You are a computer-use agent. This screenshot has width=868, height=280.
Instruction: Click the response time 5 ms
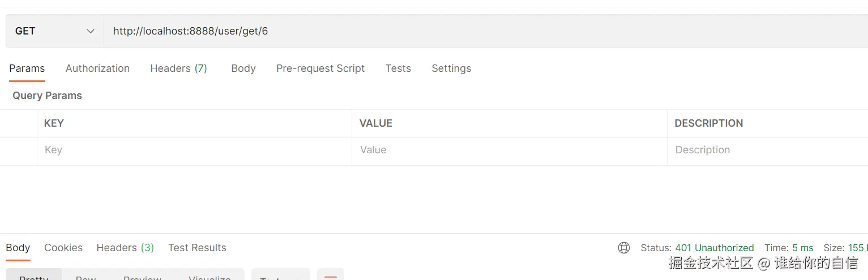pyautogui.click(x=802, y=248)
